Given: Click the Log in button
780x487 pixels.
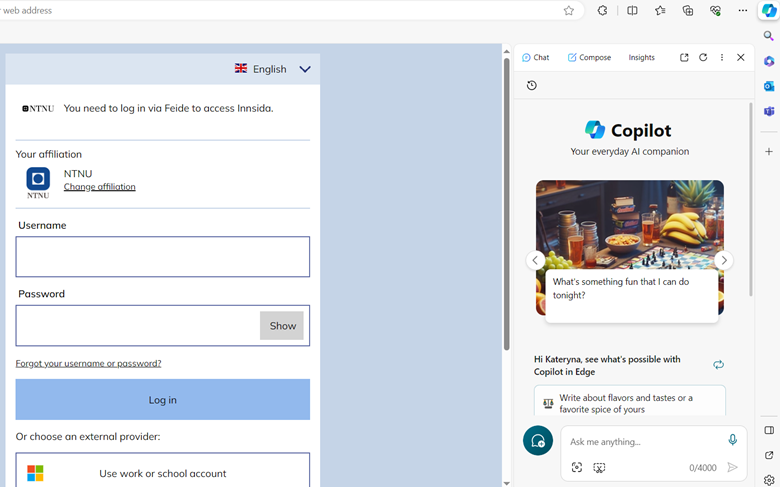Looking at the screenshot, I should tap(163, 400).
